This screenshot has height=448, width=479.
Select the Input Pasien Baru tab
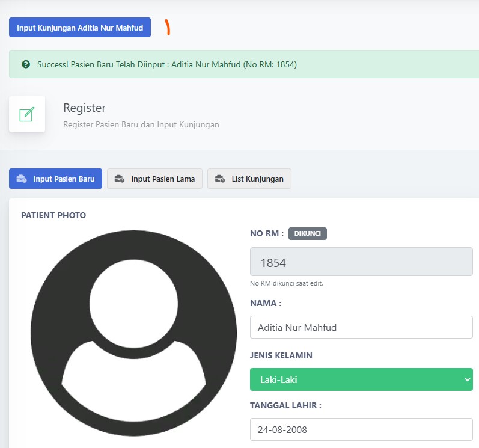click(55, 179)
